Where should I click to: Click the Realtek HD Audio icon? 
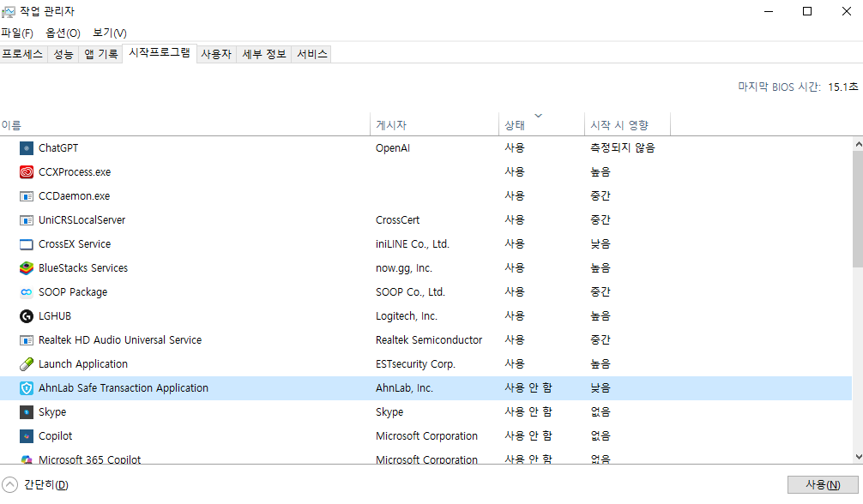tap(27, 340)
